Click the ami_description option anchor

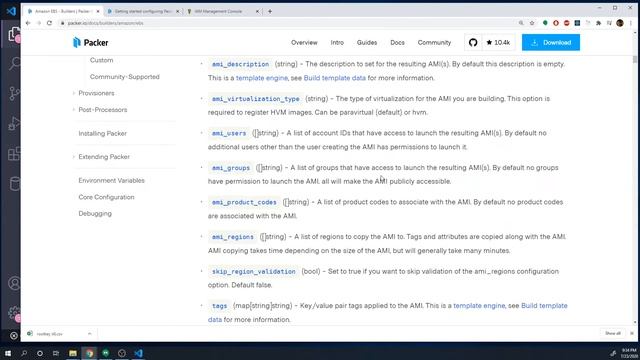click(x=240, y=64)
